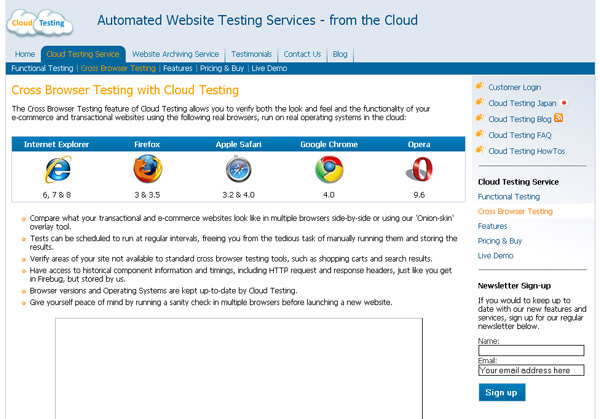Click Features in the sidebar list

[x=492, y=226]
